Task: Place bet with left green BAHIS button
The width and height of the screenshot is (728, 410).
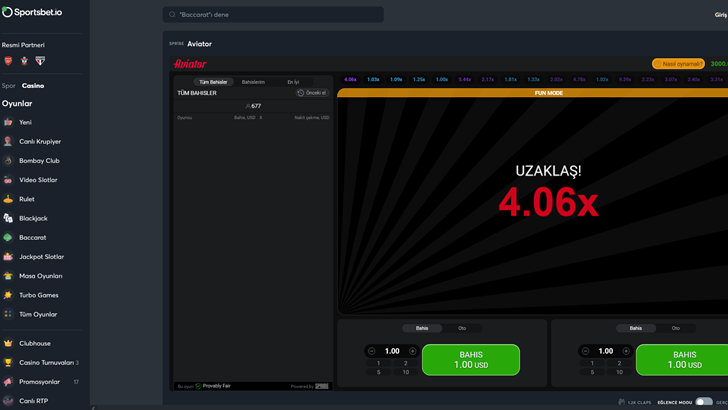Action: pyautogui.click(x=471, y=360)
